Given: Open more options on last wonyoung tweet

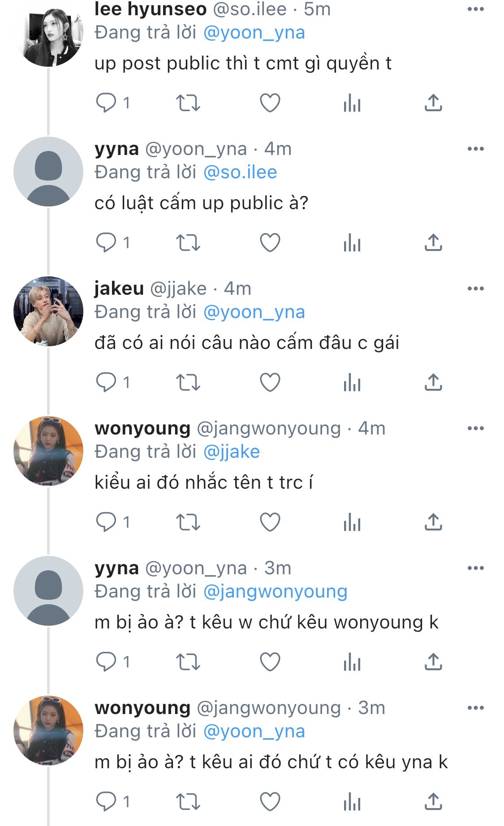Looking at the screenshot, I should coord(475,708).
